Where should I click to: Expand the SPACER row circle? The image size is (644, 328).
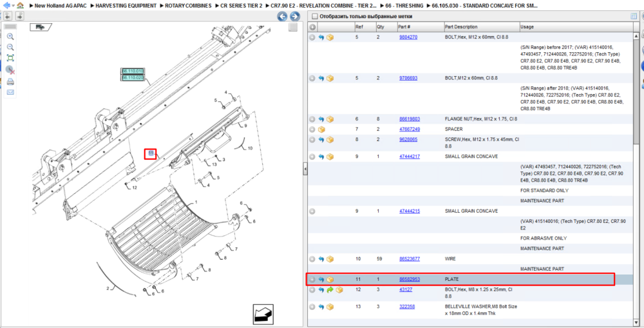tap(312, 130)
